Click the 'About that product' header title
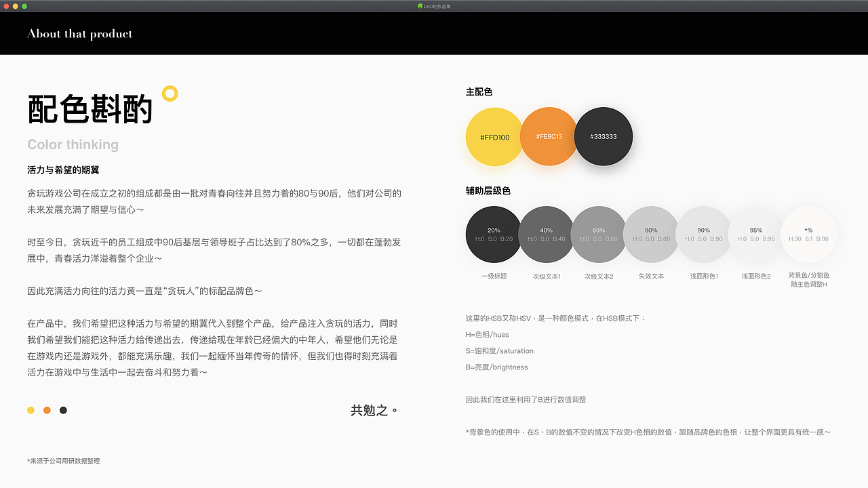 point(79,34)
